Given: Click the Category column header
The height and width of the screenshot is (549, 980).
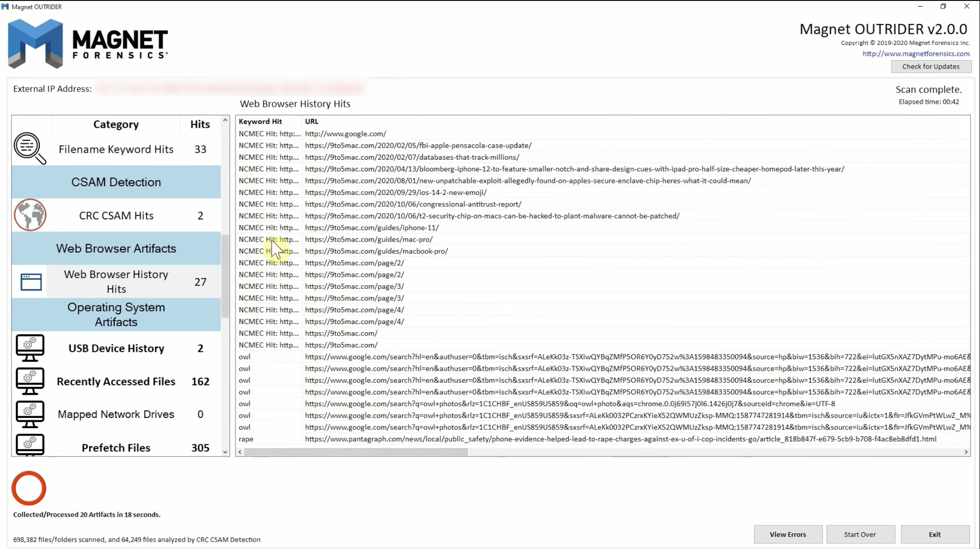Looking at the screenshot, I should point(116,124).
